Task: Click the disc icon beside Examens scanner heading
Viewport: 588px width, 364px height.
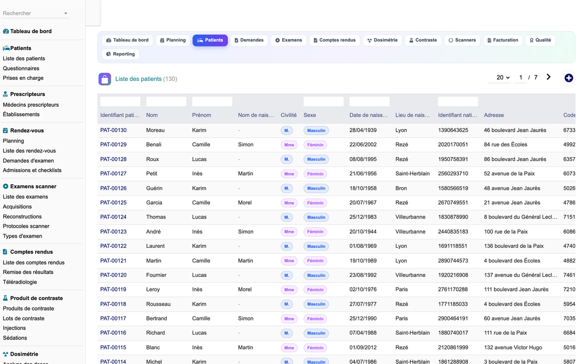Action: pos(6,187)
